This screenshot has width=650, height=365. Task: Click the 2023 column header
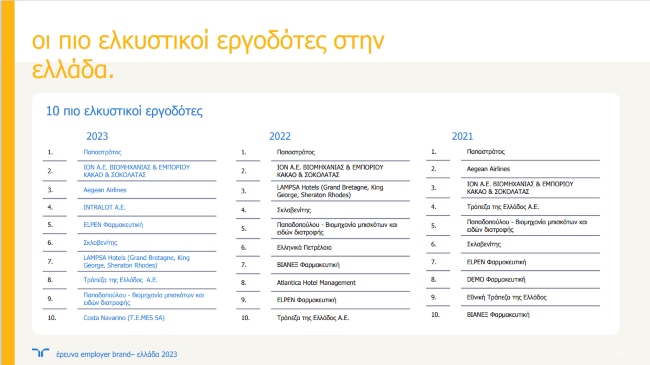tap(97, 136)
